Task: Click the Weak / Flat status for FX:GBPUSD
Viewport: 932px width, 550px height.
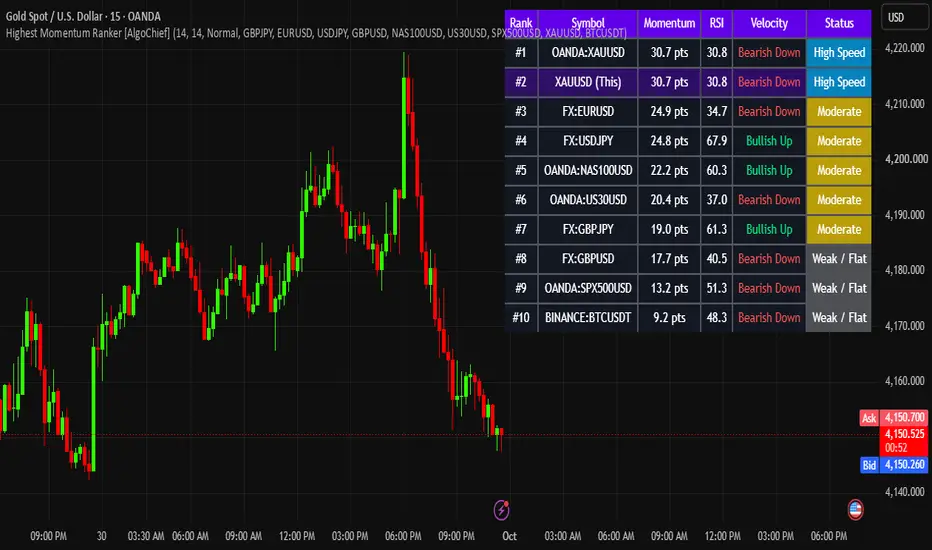Action: coord(839,259)
